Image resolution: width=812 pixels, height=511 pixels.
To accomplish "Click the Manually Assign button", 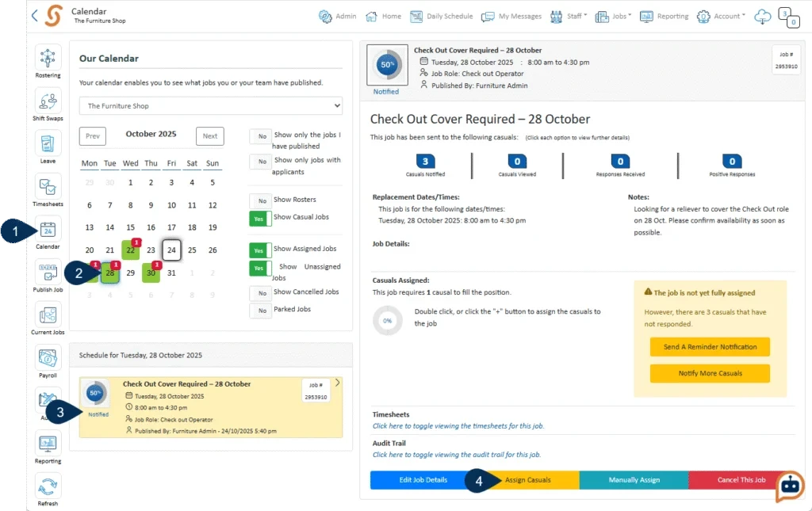I will click(634, 480).
